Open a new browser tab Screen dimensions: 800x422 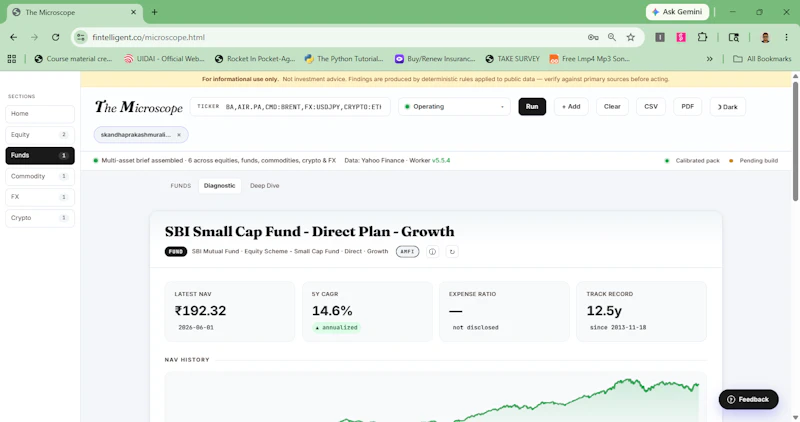point(155,12)
